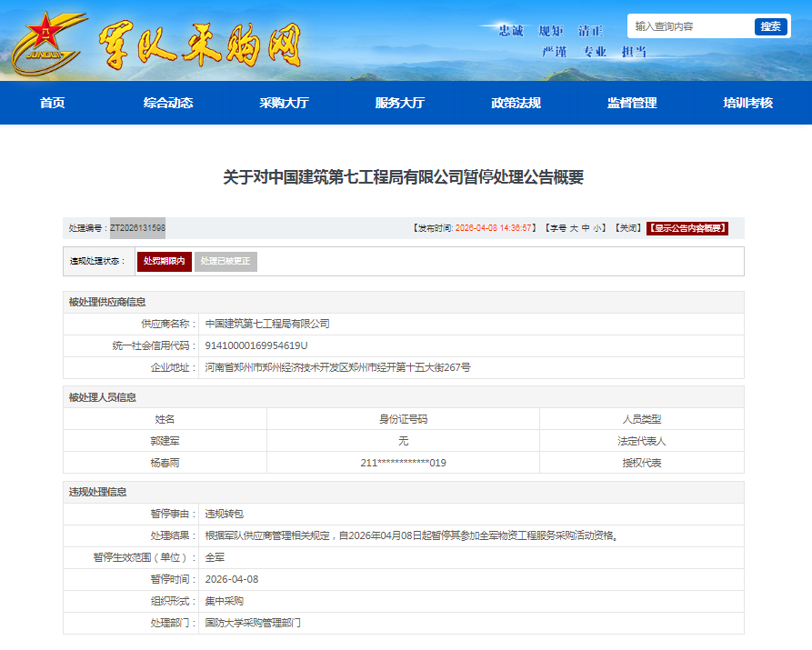
Task: Click the 关于对中国建筑第七工程局 announcement heading
Action: (404, 177)
